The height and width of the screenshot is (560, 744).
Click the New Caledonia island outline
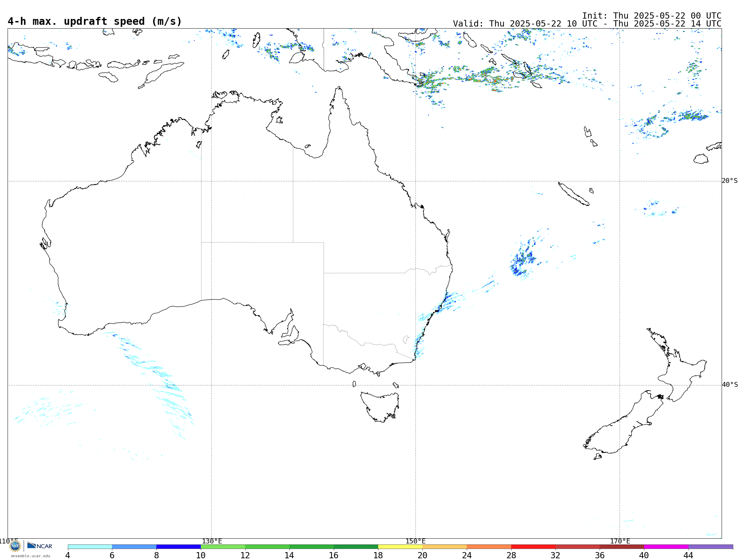[x=573, y=194]
